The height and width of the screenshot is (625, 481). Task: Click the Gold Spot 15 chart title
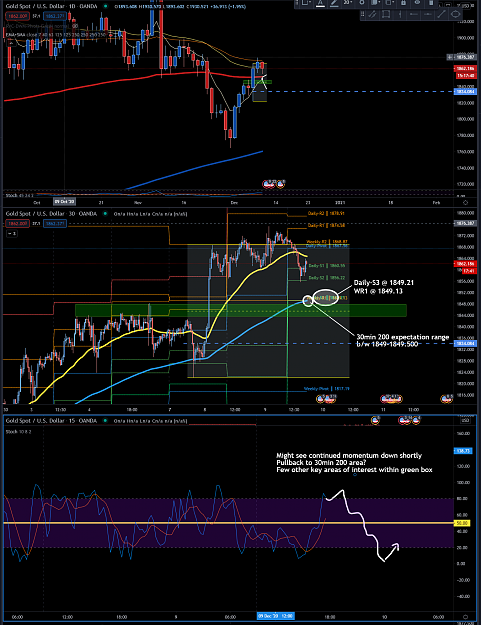(x=51, y=421)
